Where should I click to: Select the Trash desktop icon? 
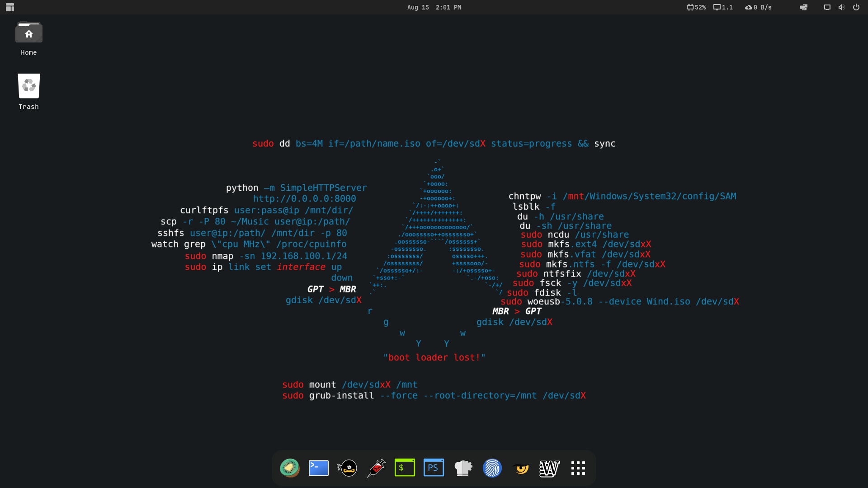coord(29,92)
